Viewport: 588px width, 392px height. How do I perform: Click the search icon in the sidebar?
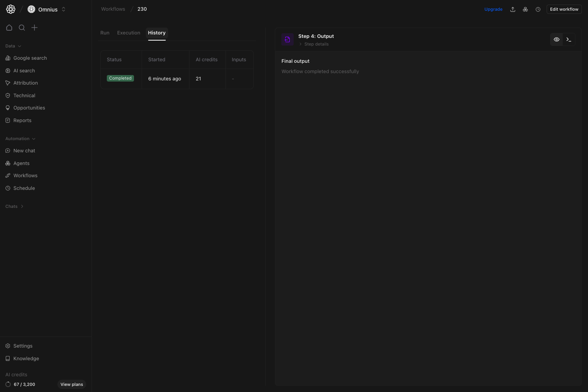22,28
